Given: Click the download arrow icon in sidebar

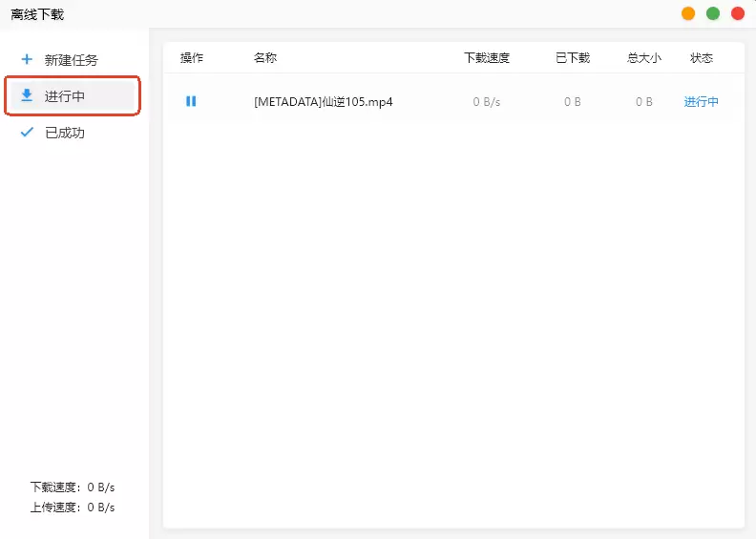Looking at the screenshot, I should [x=27, y=95].
